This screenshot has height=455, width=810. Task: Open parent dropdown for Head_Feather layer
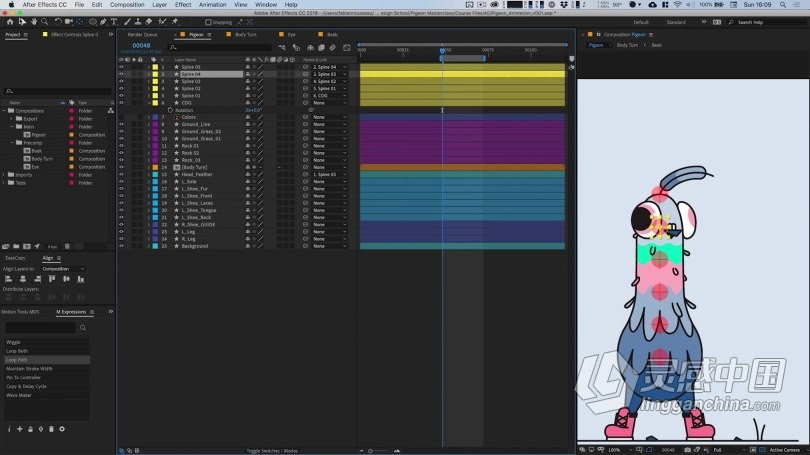[330, 175]
